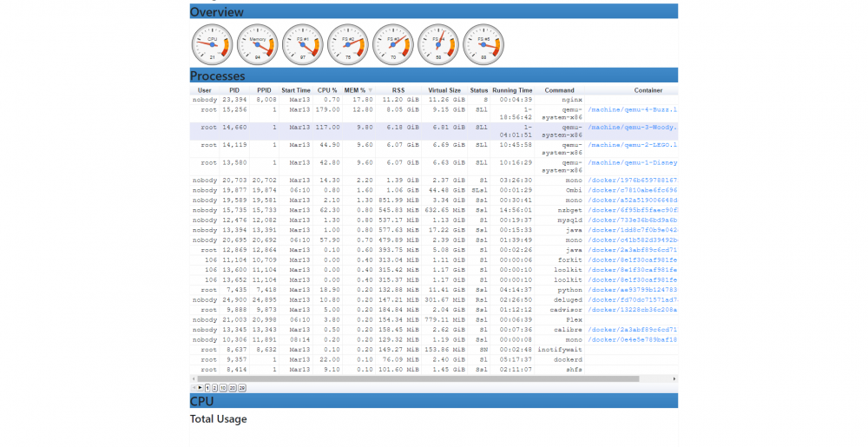Screen dimensions: 868x447
Task: Click the CPU gauge in Overview
Action: pos(212,44)
